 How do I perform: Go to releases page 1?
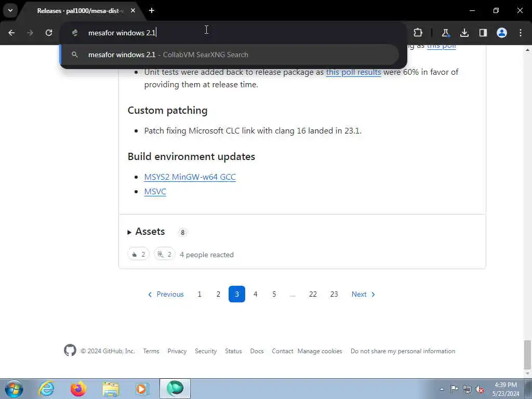click(x=199, y=294)
